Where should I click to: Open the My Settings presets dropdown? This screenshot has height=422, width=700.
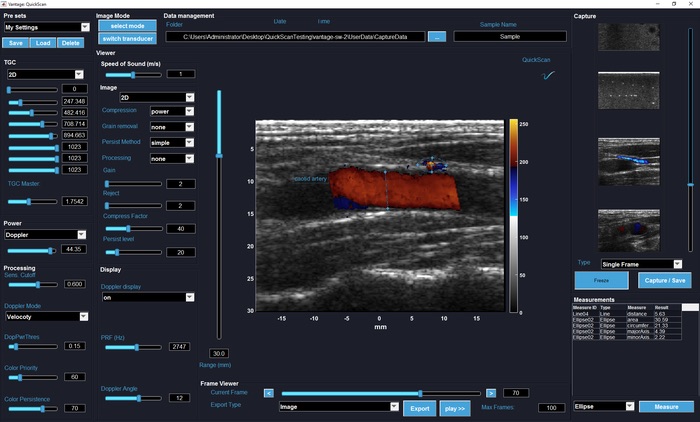tap(46, 28)
